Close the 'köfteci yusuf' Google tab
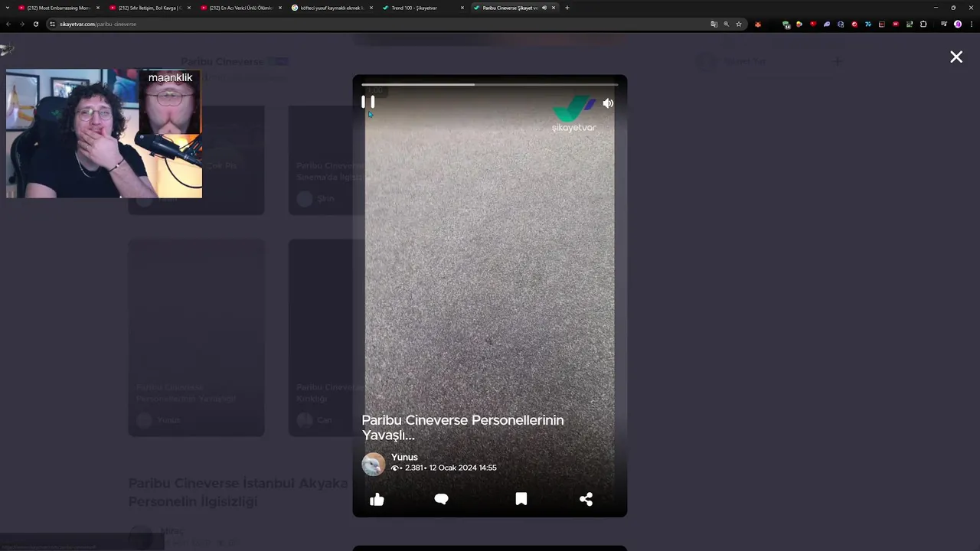 371,8
